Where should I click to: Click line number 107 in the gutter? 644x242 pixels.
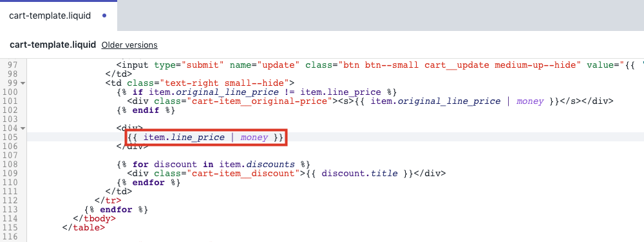(x=10, y=155)
